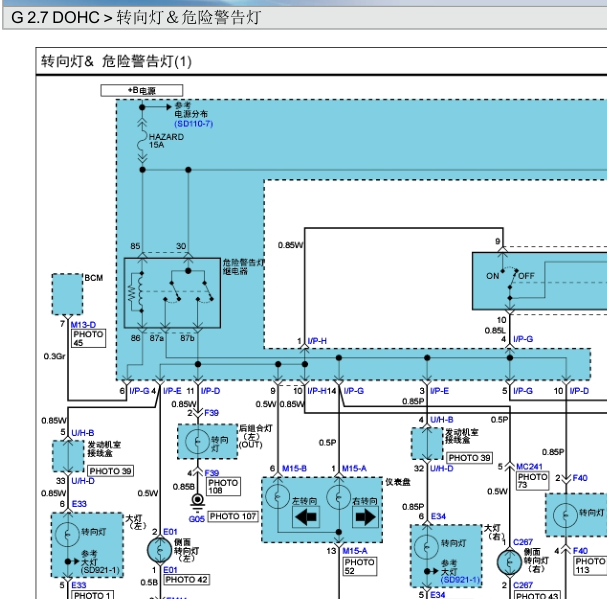
Task: Open I/P-G connector link at pin 5
Action: [x=523, y=391]
